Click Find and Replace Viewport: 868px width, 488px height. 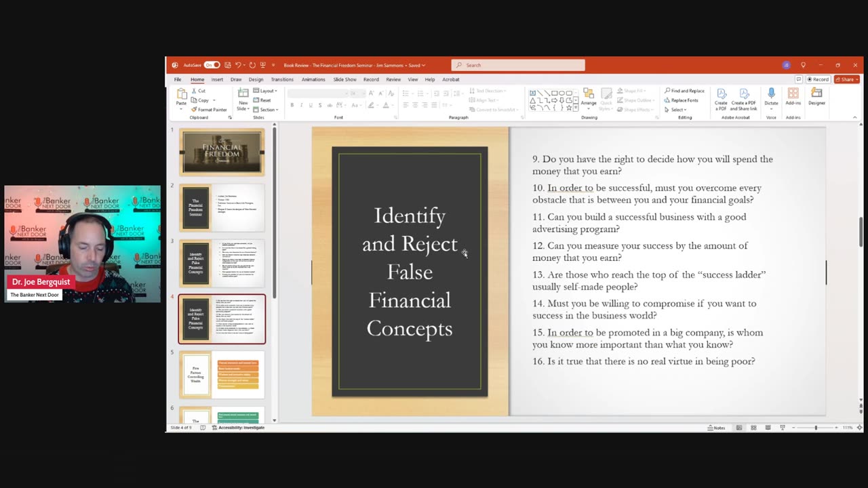[x=684, y=91]
